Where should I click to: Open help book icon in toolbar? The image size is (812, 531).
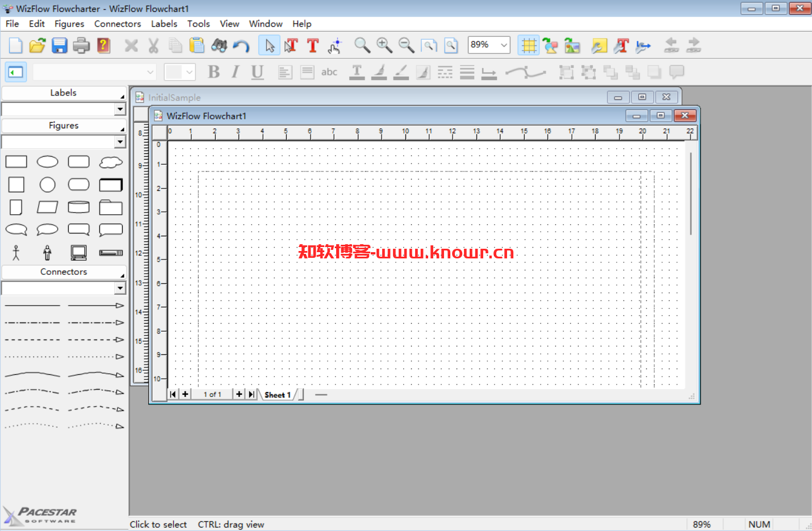click(x=103, y=45)
